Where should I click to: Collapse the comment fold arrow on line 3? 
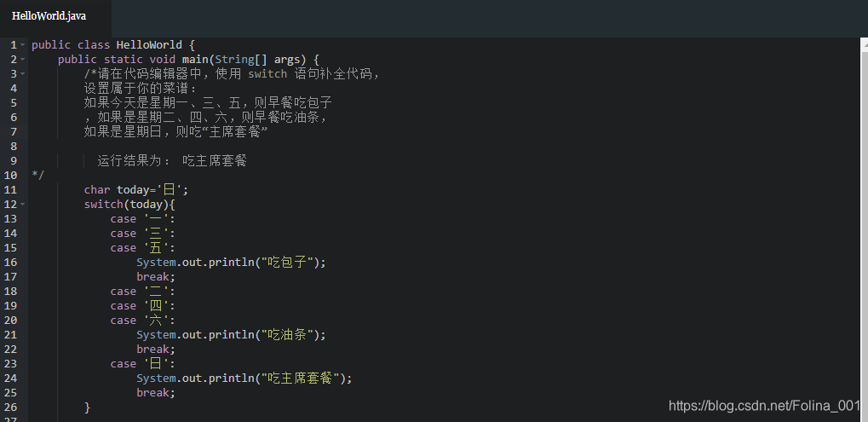tap(23, 73)
